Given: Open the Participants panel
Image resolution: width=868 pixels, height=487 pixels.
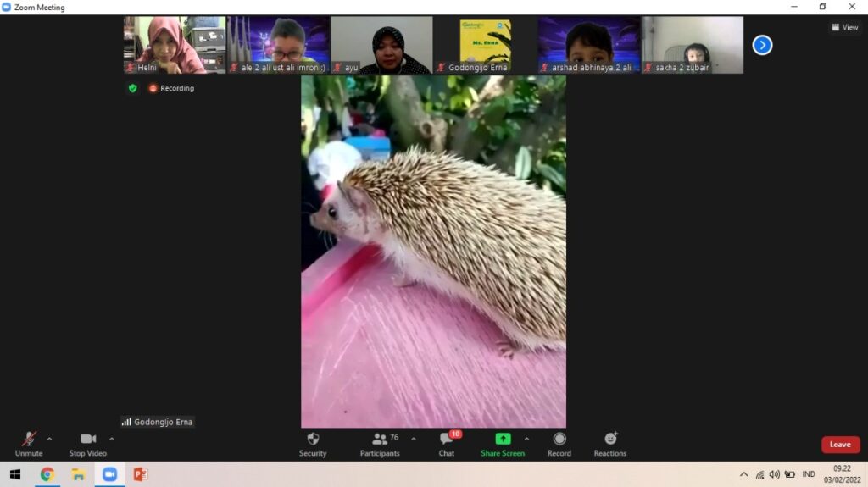Looking at the screenshot, I should click(x=380, y=444).
